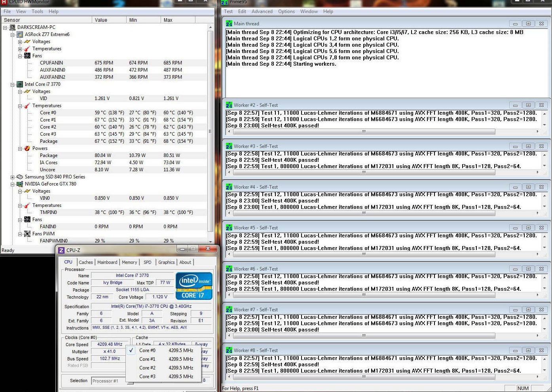Image resolution: width=552 pixels, height=392 pixels.
Task: Click the Worker #5 window icon
Action: (x=229, y=227)
